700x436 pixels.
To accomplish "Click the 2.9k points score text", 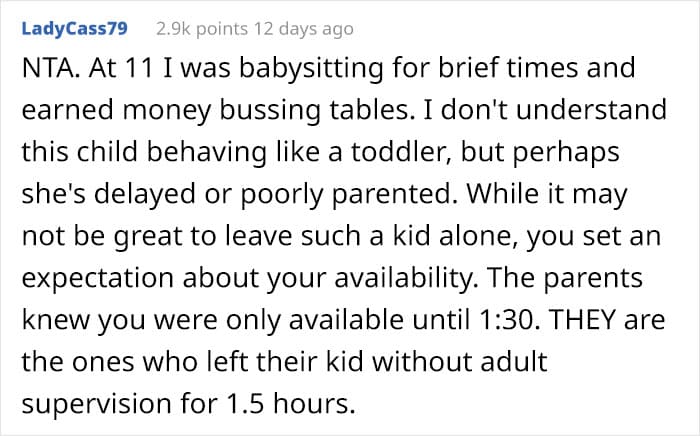I will tap(202, 29).
